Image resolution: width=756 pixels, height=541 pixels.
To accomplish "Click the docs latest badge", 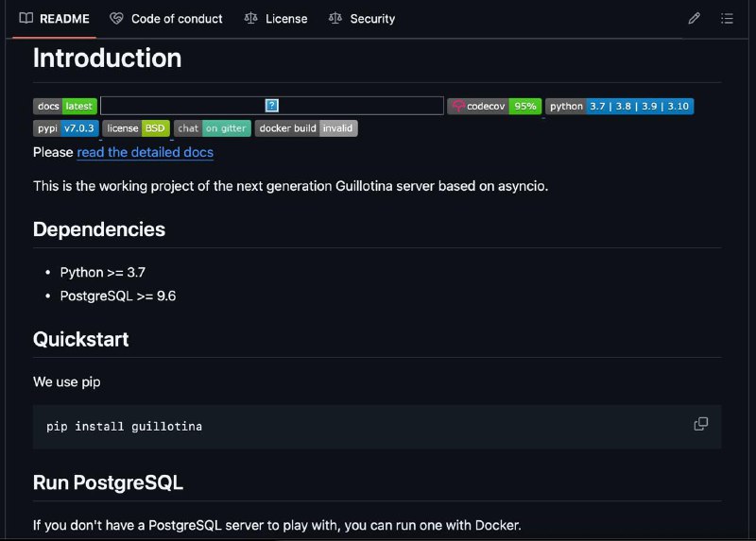I will point(65,106).
